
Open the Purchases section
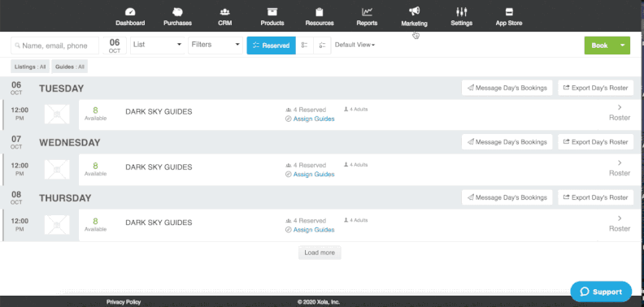pos(177,17)
